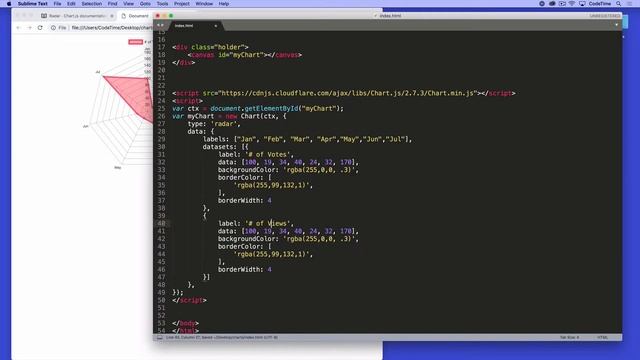Click the index.html title in window title bar
The width and height of the screenshot is (640, 360).
pyautogui.click(x=390, y=16)
